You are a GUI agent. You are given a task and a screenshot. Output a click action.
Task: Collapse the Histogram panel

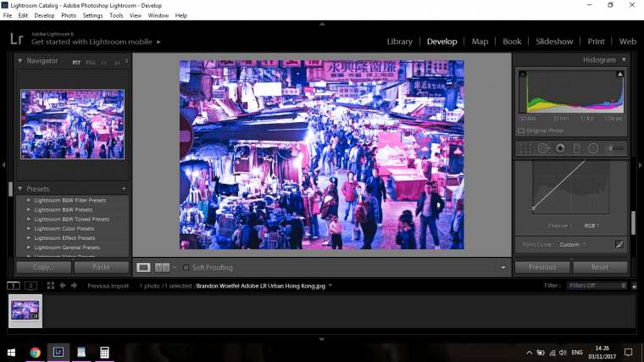click(x=624, y=60)
